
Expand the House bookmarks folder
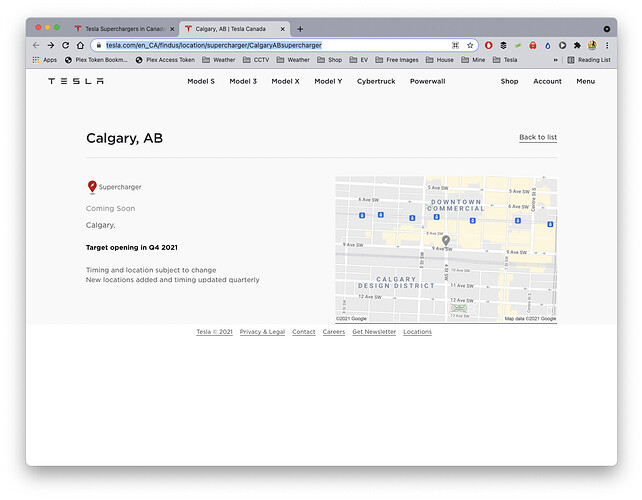pyautogui.click(x=440, y=60)
